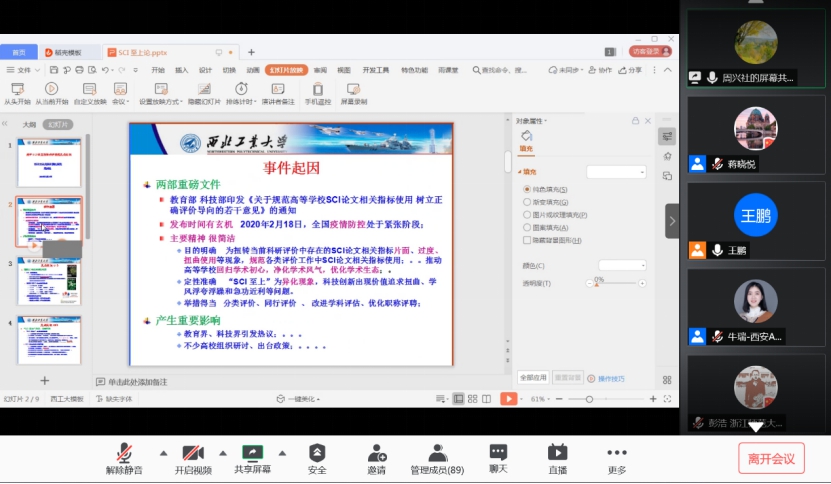Turn on camera with 开启视频
This screenshot has height=484, width=831.
point(193,453)
